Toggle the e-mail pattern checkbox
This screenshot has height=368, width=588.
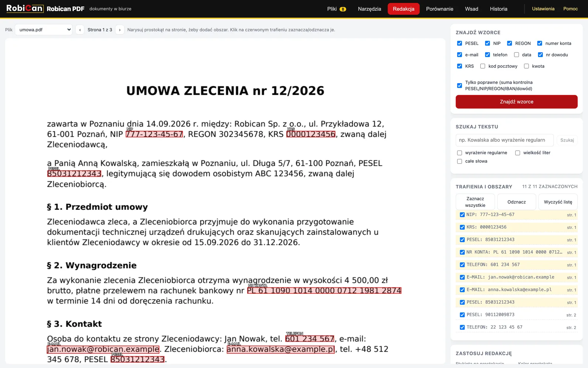(x=459, y=55)
